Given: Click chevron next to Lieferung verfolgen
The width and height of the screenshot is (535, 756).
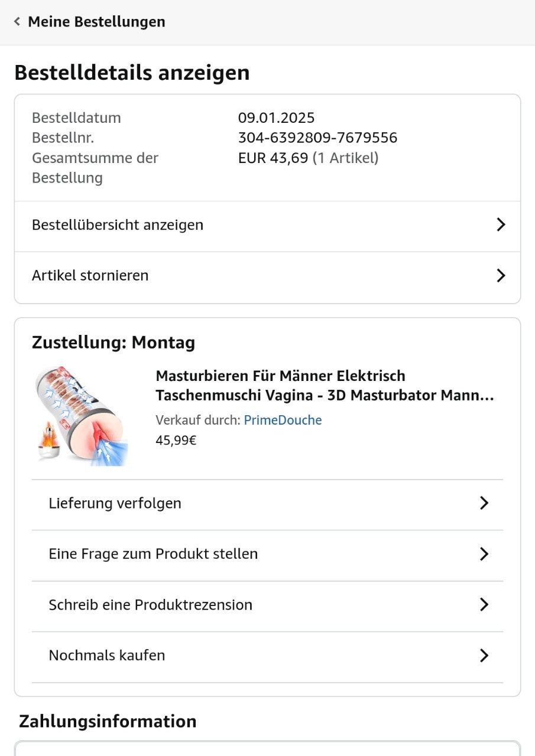Looking at the screenshot, I should click(484, 503).
